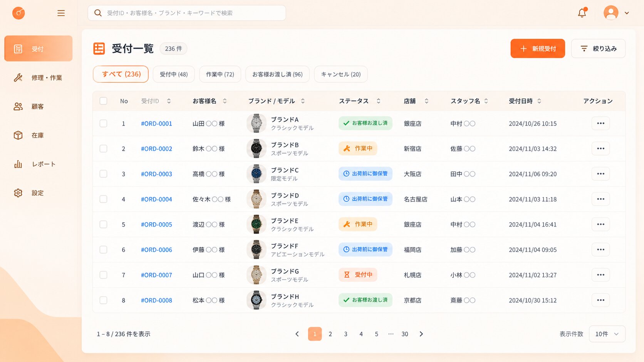Select the すべて (236) tab
644x362 pixels.
tap(121, 74)
